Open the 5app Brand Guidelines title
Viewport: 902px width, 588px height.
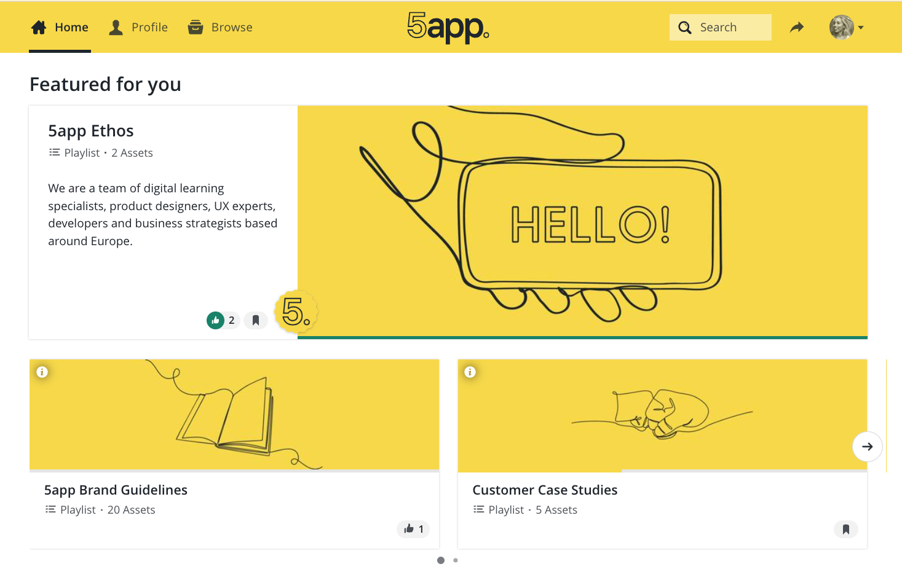[116, 490]
